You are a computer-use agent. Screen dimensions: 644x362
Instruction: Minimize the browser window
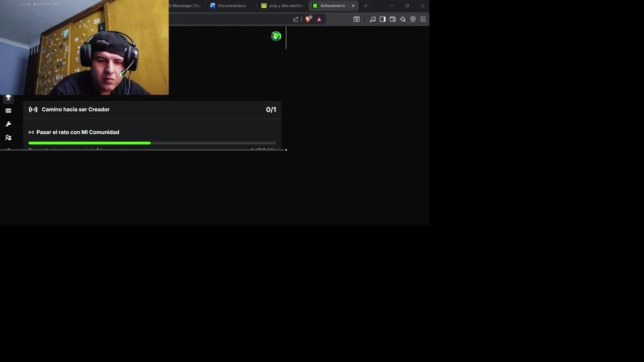click(391, 6)
